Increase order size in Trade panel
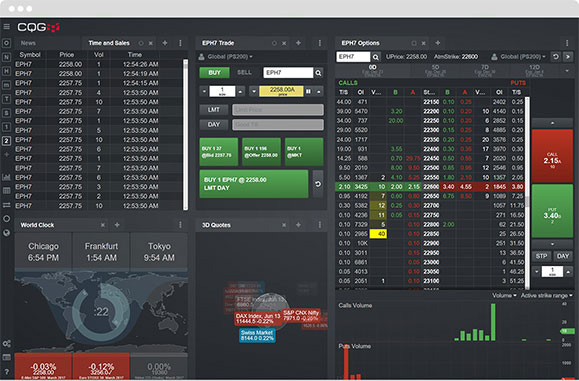 coord(240,91)
